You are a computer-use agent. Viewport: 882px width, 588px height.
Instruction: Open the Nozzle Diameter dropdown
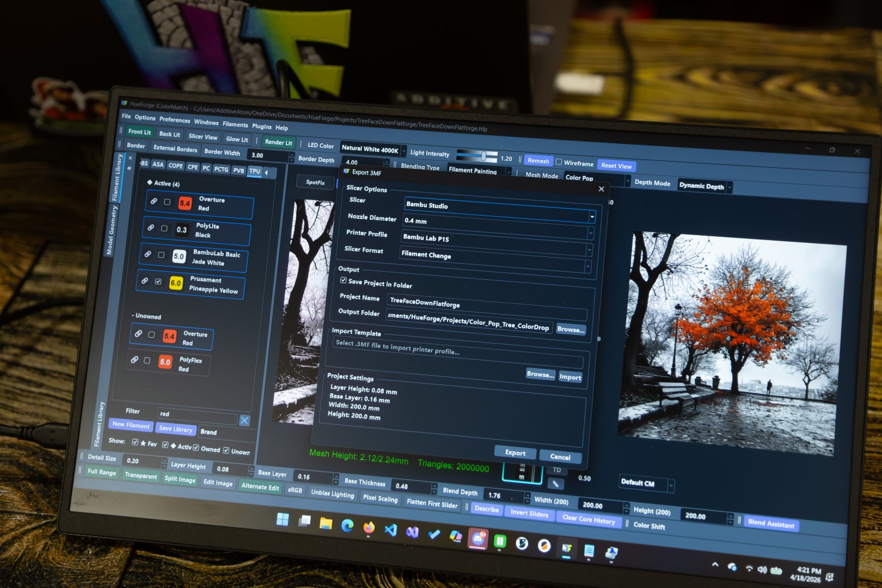pyautogui.click(x=498, y=226)
